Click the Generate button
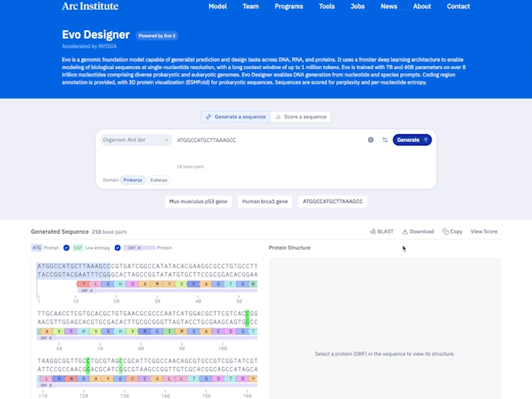532x399 pixels. [x=412, y=140]
